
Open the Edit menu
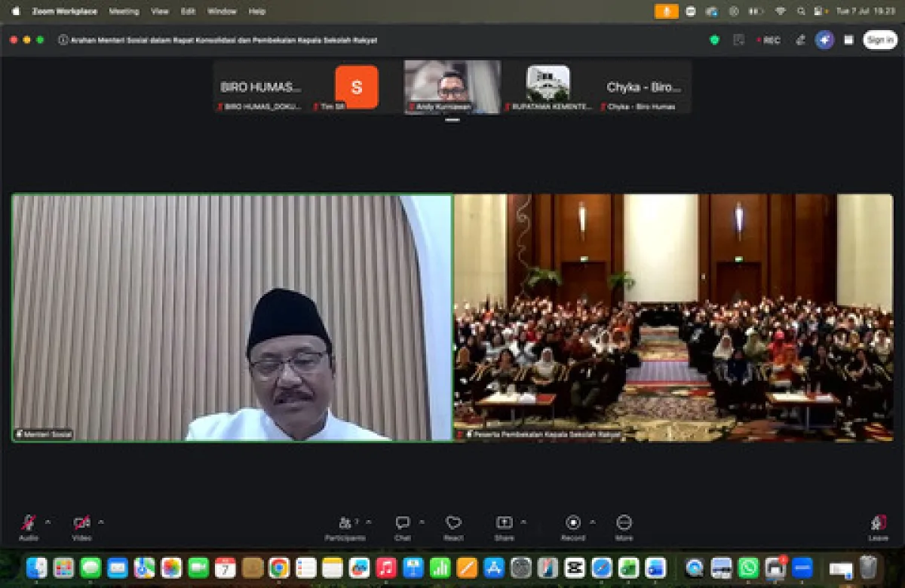(189, 11)
